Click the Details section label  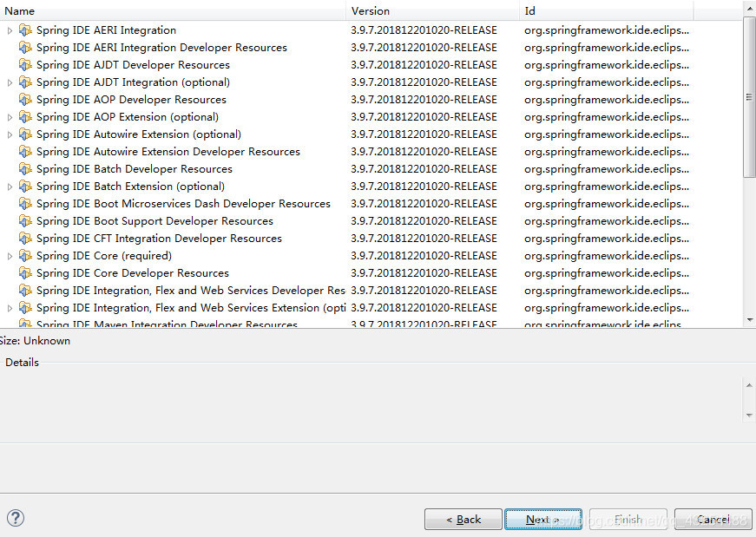[x=23, y=363]
